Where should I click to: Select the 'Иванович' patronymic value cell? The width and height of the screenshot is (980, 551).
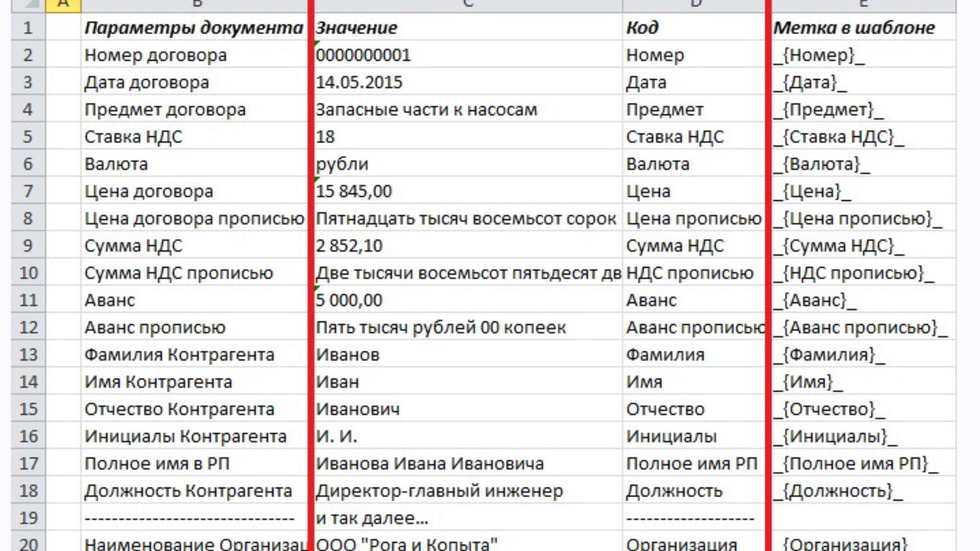(466, 409)
